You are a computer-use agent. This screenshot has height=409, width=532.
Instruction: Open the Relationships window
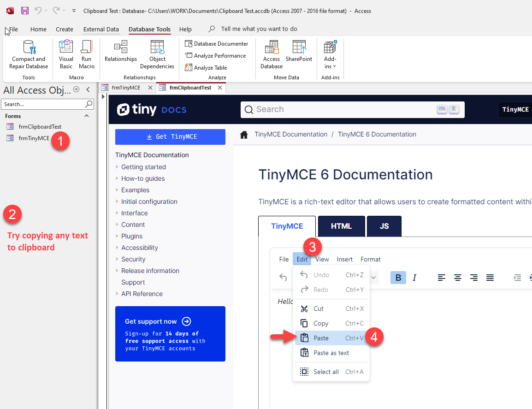pos(121,51)
